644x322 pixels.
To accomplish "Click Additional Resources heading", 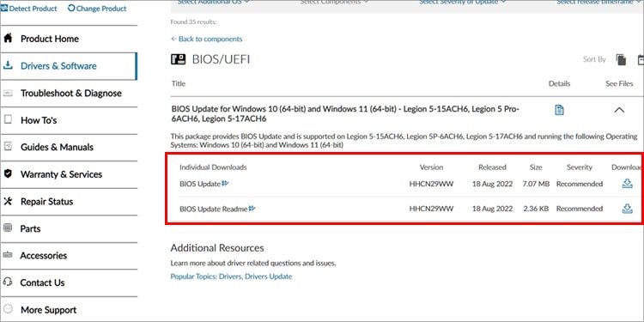I will 217,248.
